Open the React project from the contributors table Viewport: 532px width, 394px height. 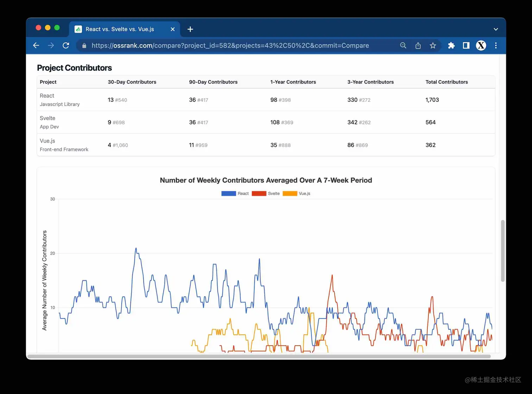[x=47, y=95]
